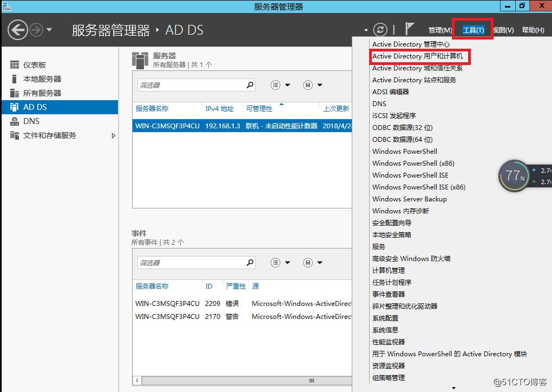Screen dimensions: 552x392
Task: Open list options dropdown arrow in events panel
Action: tap(287, 263)
